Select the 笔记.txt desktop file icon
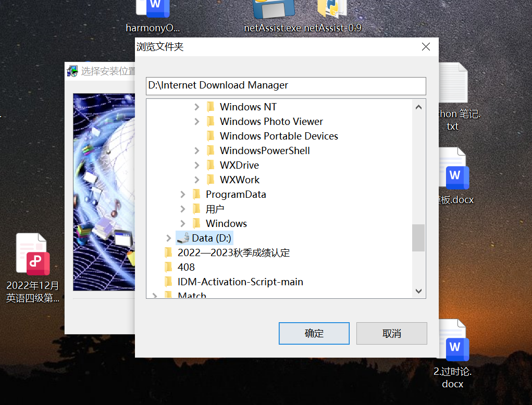This screenshot has height=405, width=532. (x=453, y=83)
